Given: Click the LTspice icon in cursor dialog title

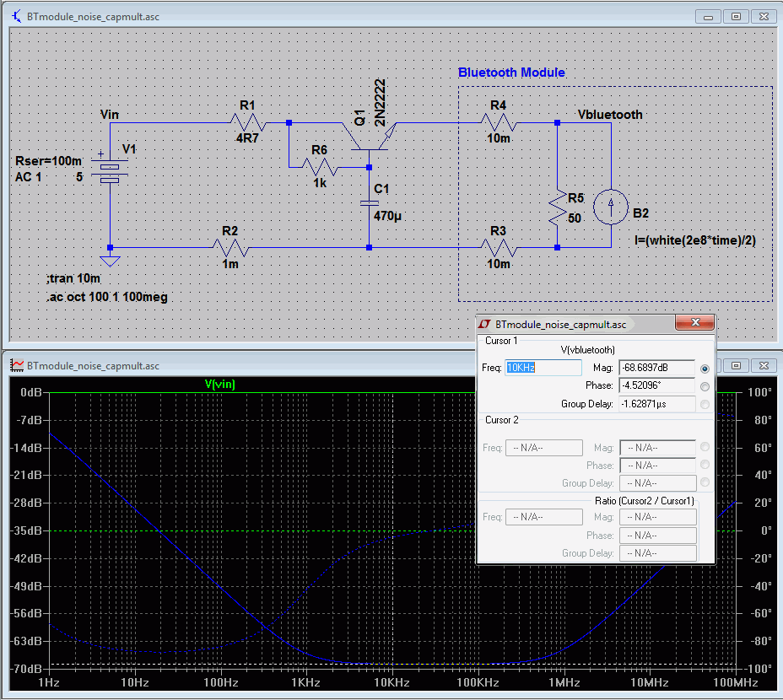Looking at the screenshot, I should [485, 324].
